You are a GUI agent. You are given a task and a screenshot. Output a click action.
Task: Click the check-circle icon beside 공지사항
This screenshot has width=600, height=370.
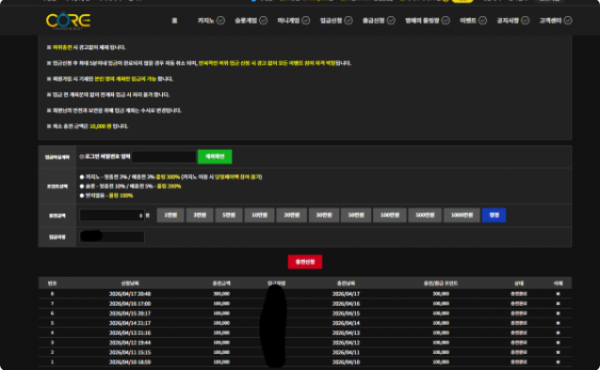(x=525, y=20)
